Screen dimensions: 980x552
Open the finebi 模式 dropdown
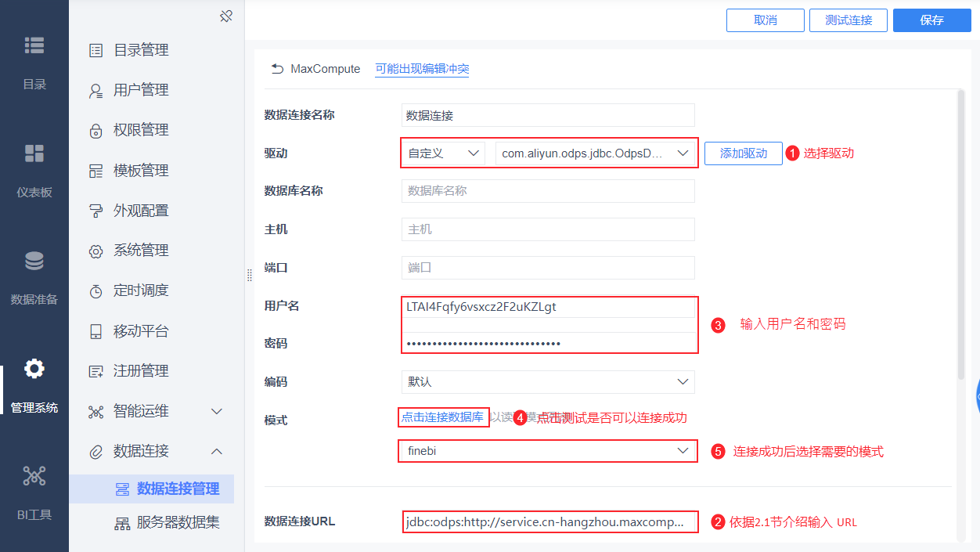(548, 451)
